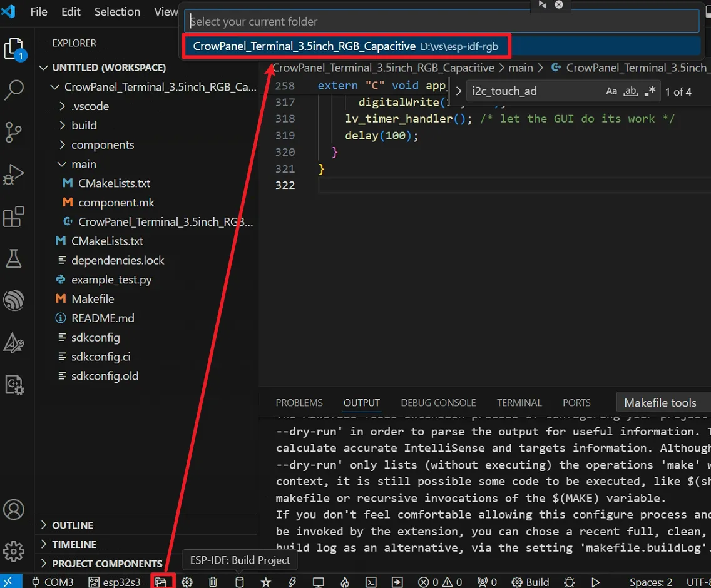Select CrowPanel_Terminal_3.5inch_RGB_Capacitive folder option
This screenshot has width=711, height=588.
442,46
